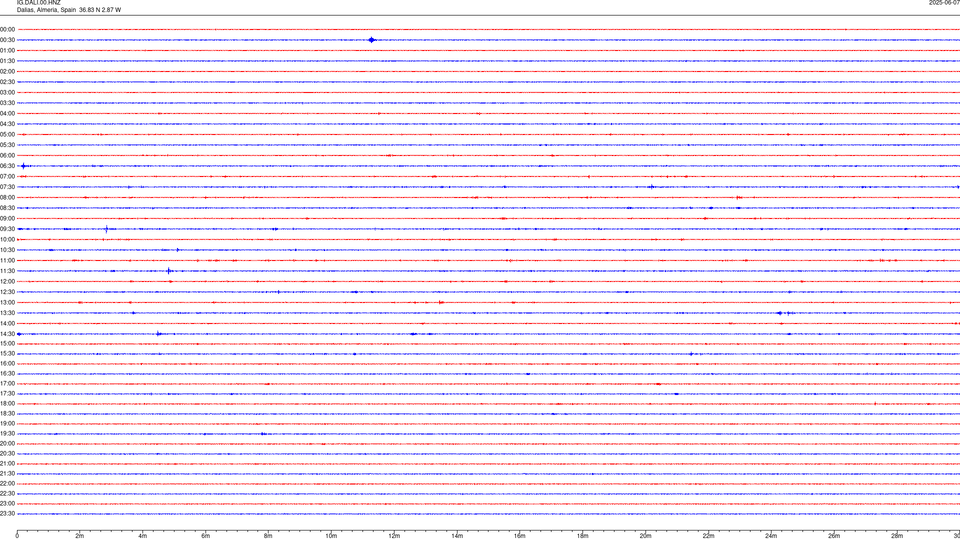
Task: Select the 12:00 row time label
Action: pyautogui.click(x=7, y=282)
